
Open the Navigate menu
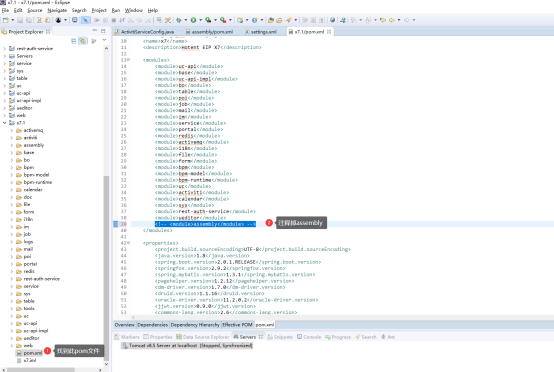57,10
